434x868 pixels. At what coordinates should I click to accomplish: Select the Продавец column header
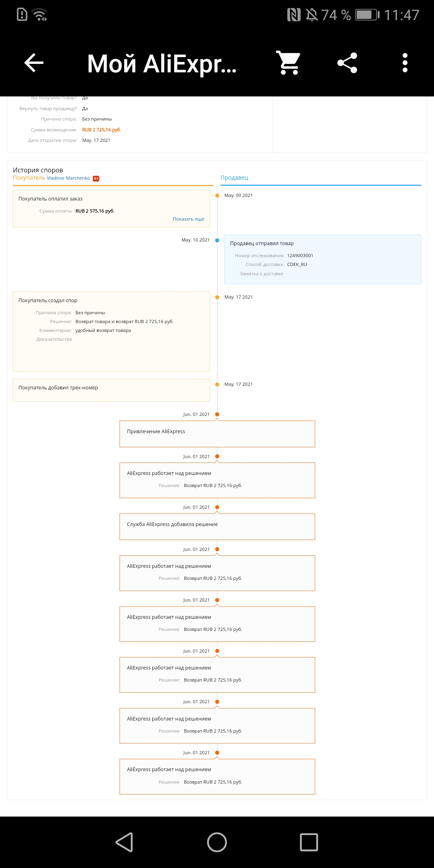(234, 178)
